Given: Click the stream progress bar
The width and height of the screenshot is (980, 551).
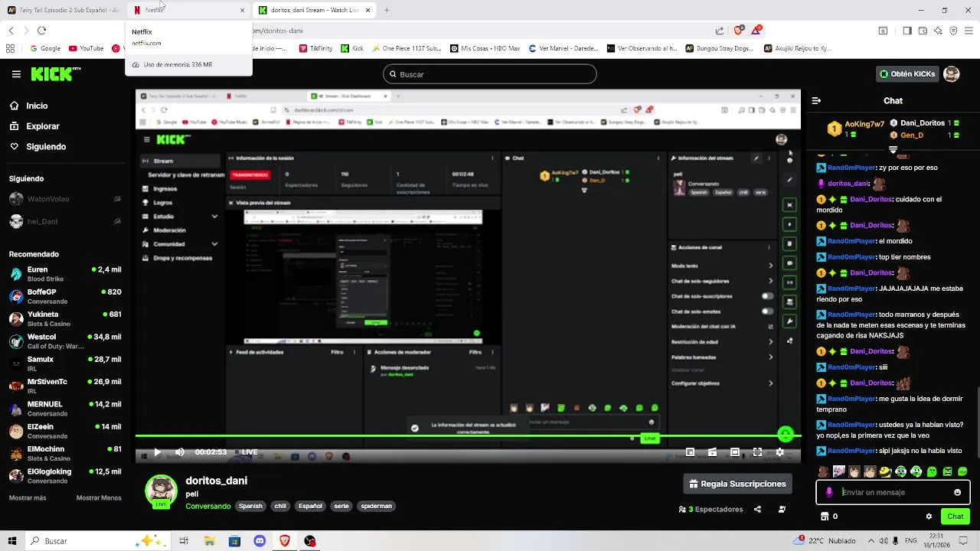Looking at the screenshot, I should 468,436.
